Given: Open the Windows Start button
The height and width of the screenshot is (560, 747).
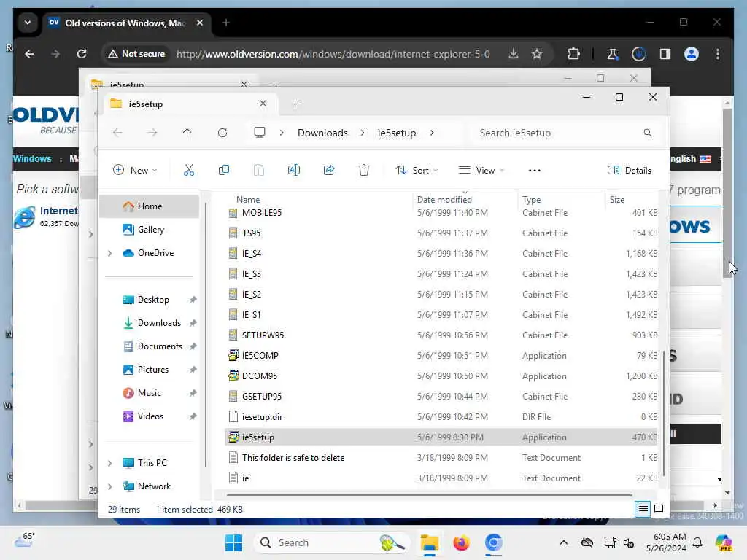Looking at the screenshot, I should coord(233,542).
